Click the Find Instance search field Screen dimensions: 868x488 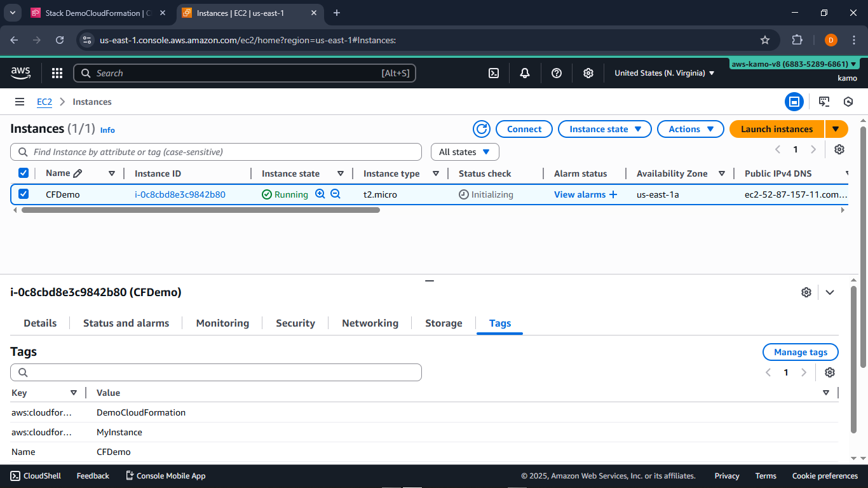pos(216,152)
